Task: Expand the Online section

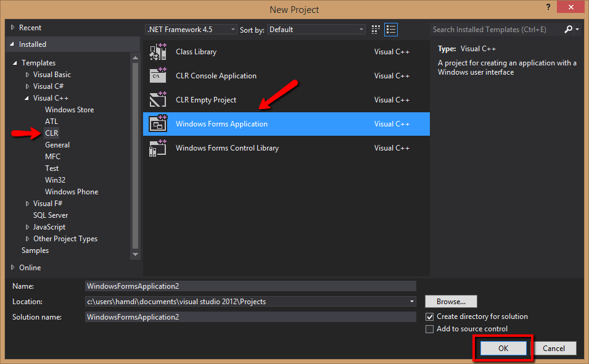Action: 13,268
